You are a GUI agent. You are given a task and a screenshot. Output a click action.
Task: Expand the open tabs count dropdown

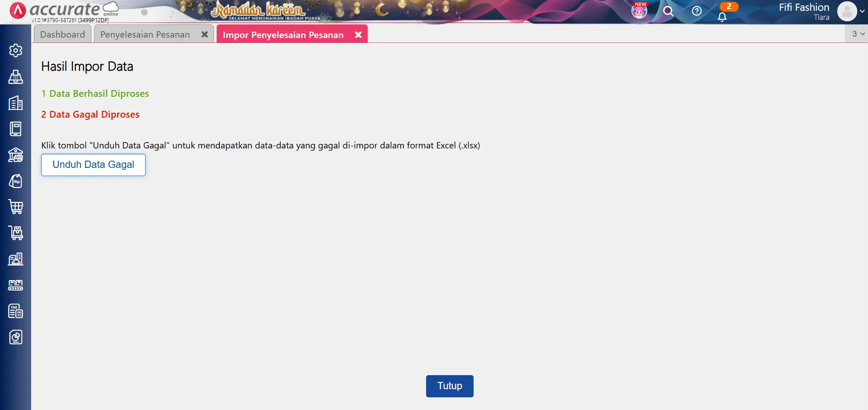(858, 34)
